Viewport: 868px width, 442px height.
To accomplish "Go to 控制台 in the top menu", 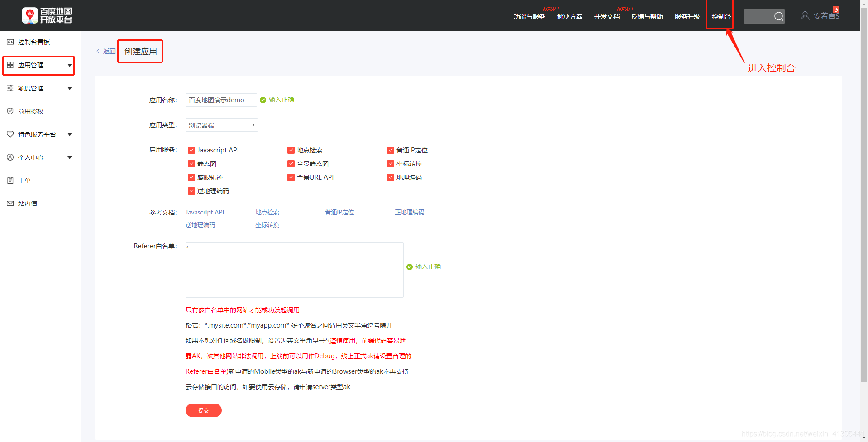I will (x=721, y=17).
